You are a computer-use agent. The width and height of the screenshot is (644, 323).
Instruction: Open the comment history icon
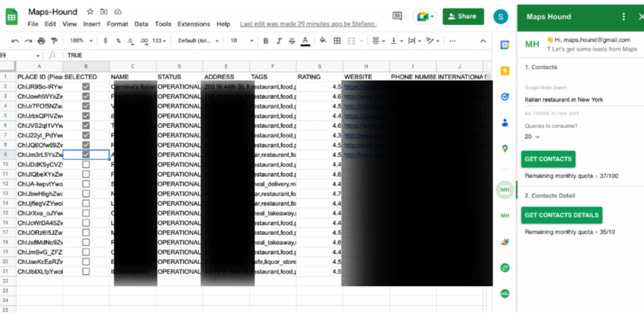pos(397,16)
